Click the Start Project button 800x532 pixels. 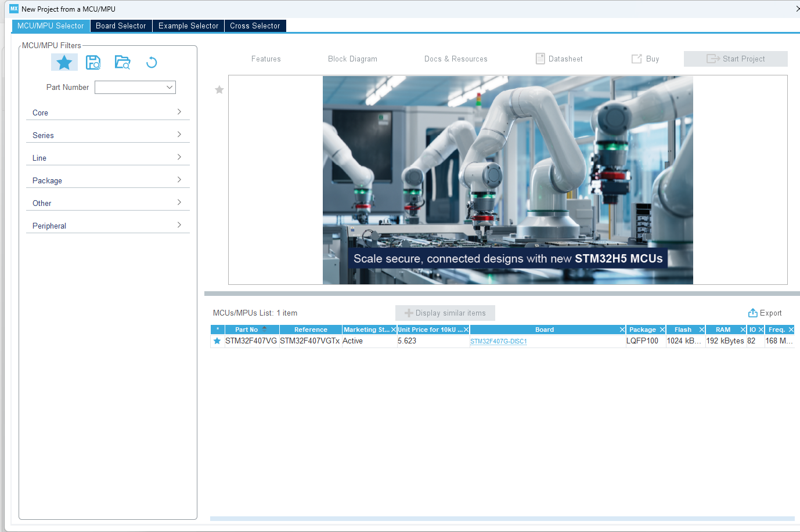tap(736, 59)
